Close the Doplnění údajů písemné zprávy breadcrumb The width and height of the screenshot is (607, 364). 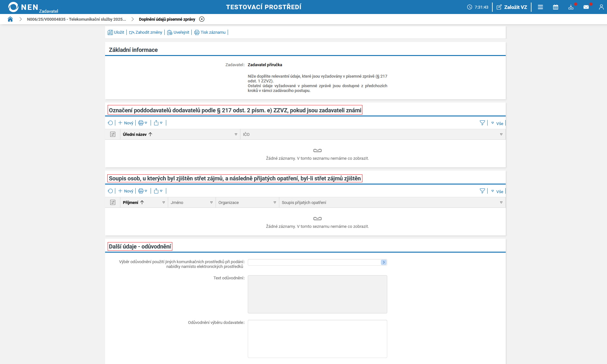pyautogui.click(x=202, y=19)
